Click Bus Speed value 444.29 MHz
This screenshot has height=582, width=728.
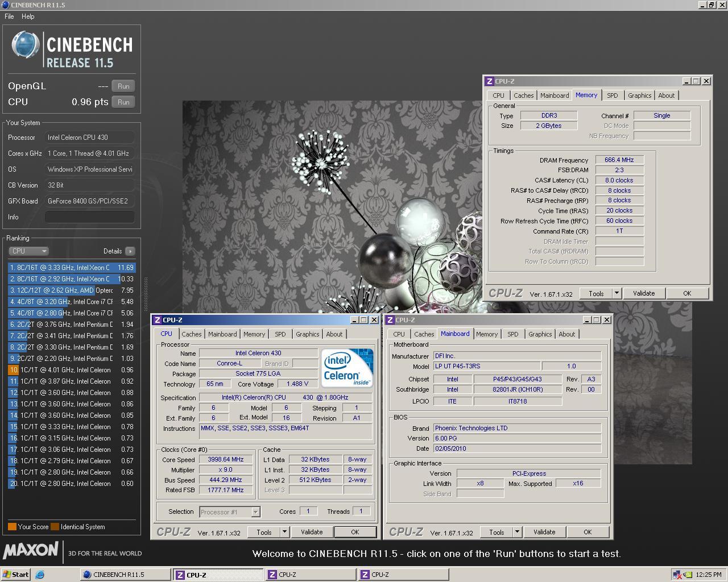tap(226, 480)
